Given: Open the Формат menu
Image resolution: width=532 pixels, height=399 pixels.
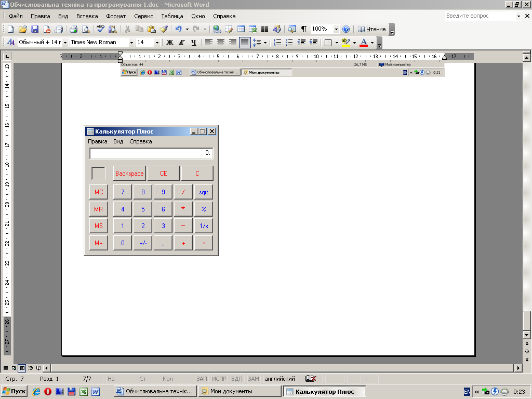Looking at the screenshot, I should [116, 16].
